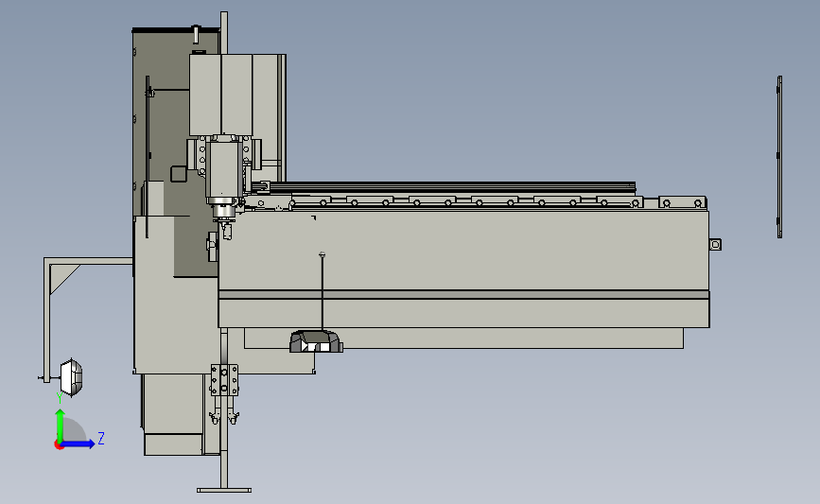This screenshot has height=504, width=820.
Task: Select the large machine bed side panel
Action: point(463,250)
